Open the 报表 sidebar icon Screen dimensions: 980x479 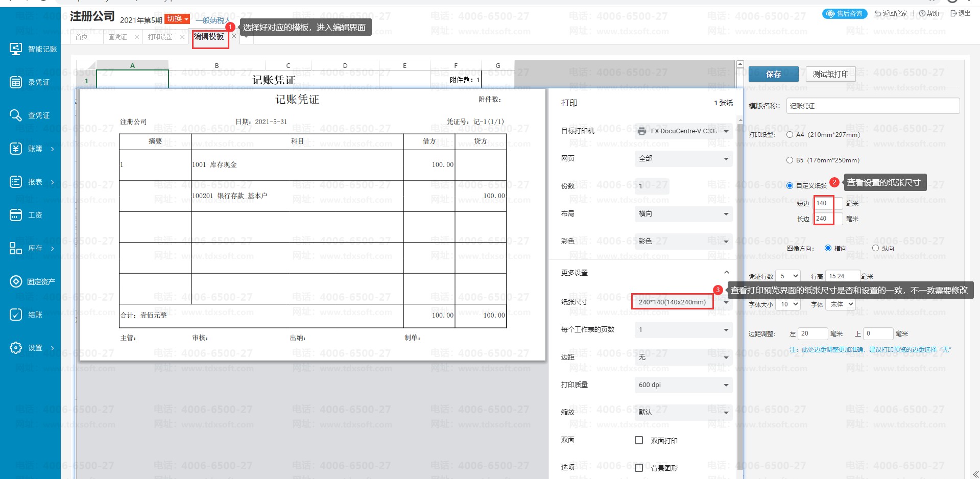16,182
